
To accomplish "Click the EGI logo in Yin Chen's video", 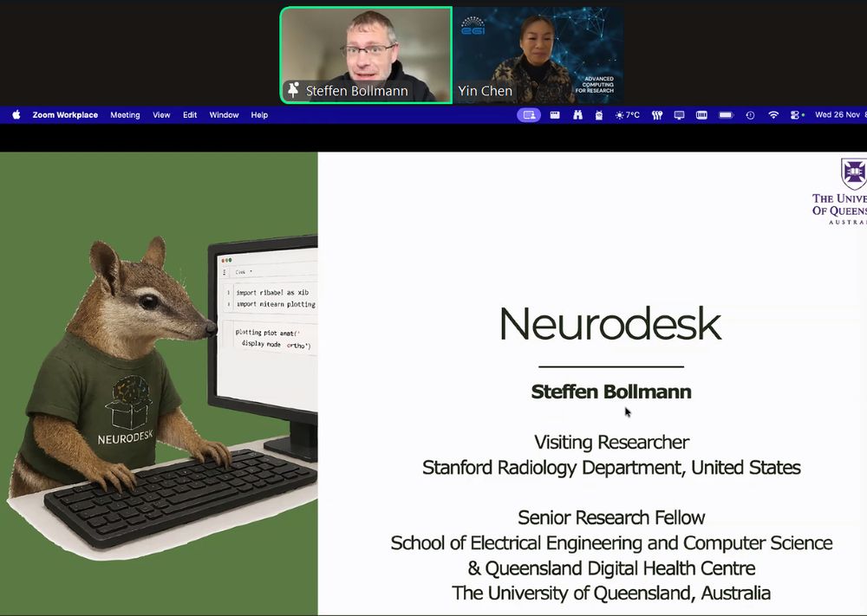I will (x=473, y=25).
